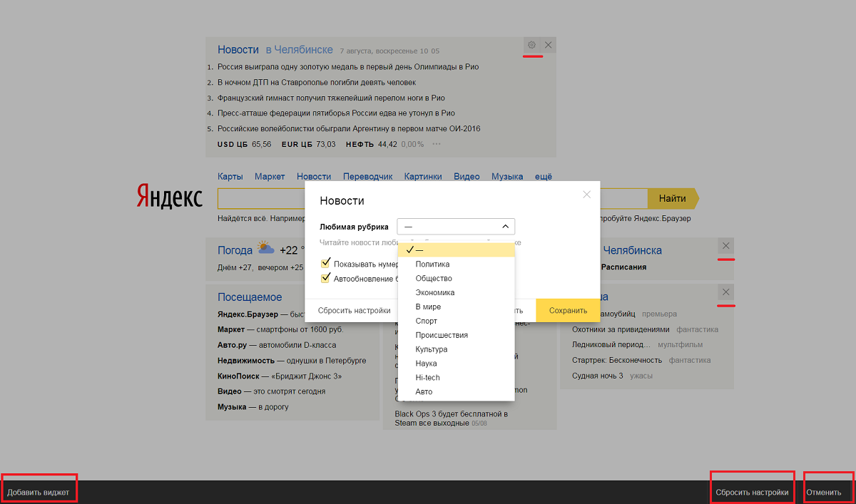Toggle the "Автообновление" checkbox
Image resolution: width=856 pixels, height=504 pixels.
326,278
